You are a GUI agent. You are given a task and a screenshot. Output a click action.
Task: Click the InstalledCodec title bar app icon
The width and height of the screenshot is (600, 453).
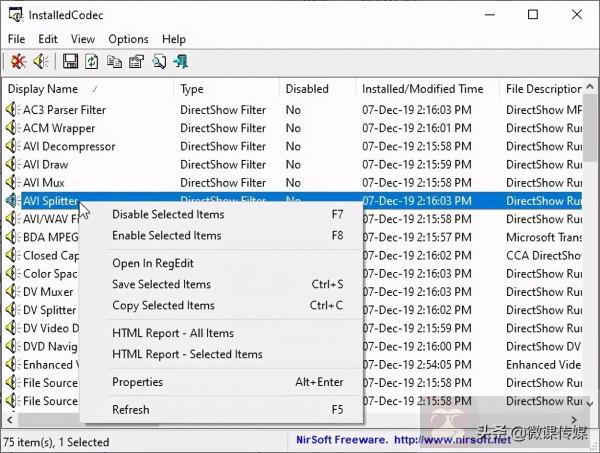(16, 15)
